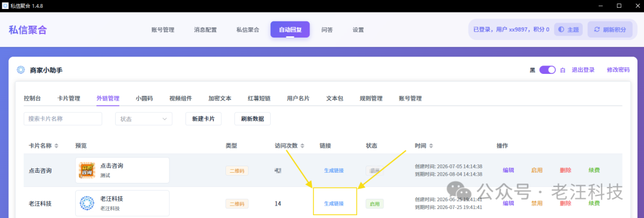Select the 外链管理 tab

point(108,98)
